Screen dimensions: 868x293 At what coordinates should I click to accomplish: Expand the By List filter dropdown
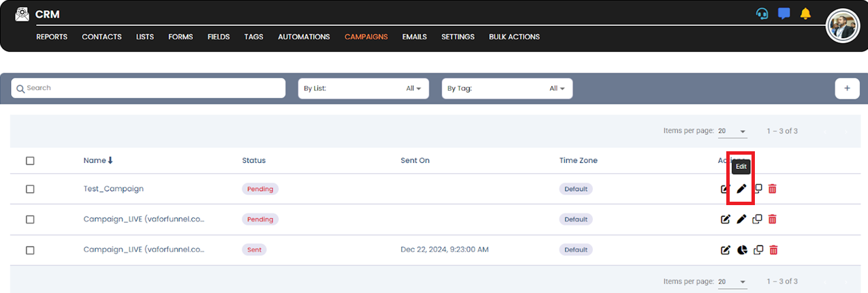(363, 89)
